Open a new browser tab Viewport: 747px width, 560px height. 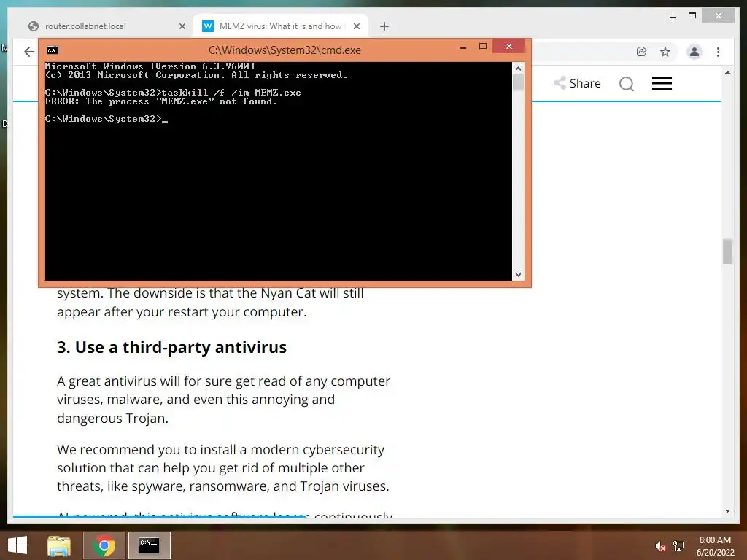pos(384,26)
